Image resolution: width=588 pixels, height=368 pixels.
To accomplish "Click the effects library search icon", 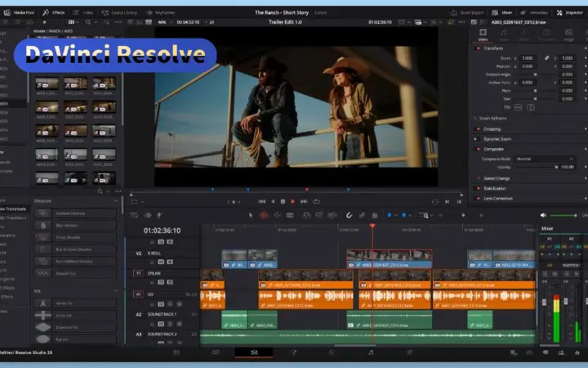I will 100,191.
